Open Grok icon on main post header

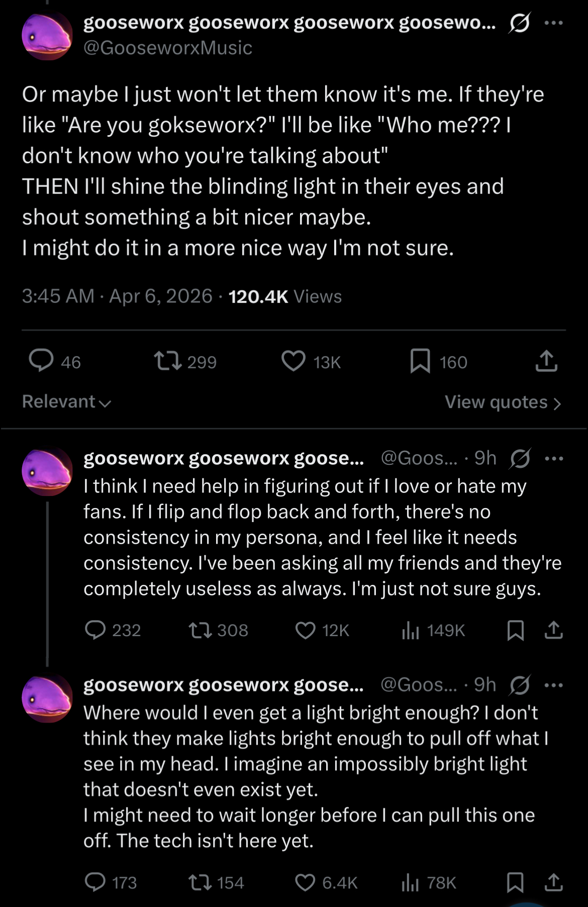tap(519, 24)
